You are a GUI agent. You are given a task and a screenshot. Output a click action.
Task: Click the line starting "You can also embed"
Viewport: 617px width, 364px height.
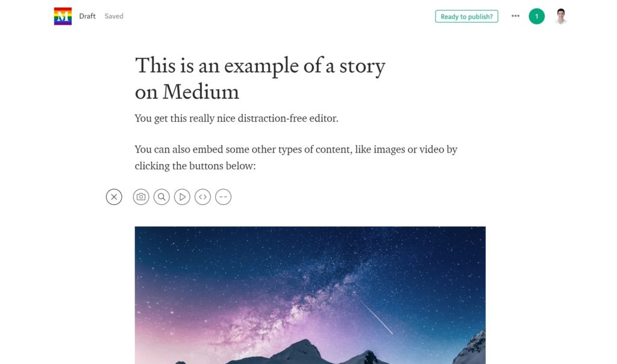295,149
